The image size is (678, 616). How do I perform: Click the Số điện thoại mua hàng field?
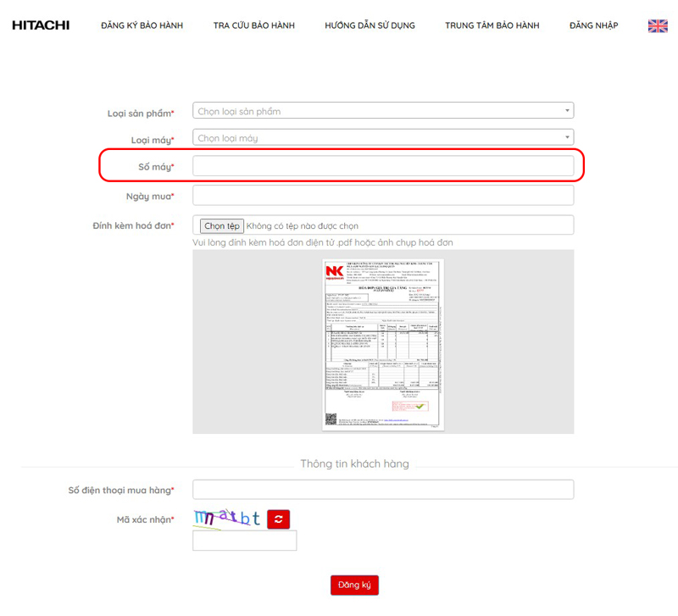(x=383, y=490)
